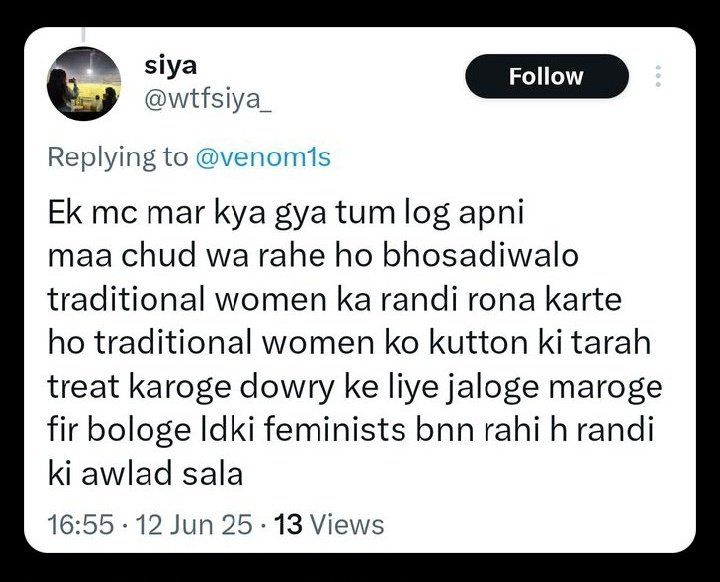Click the tweet body text
The height and width of the screenshot is (582, 720).
(x=355, y=343)
